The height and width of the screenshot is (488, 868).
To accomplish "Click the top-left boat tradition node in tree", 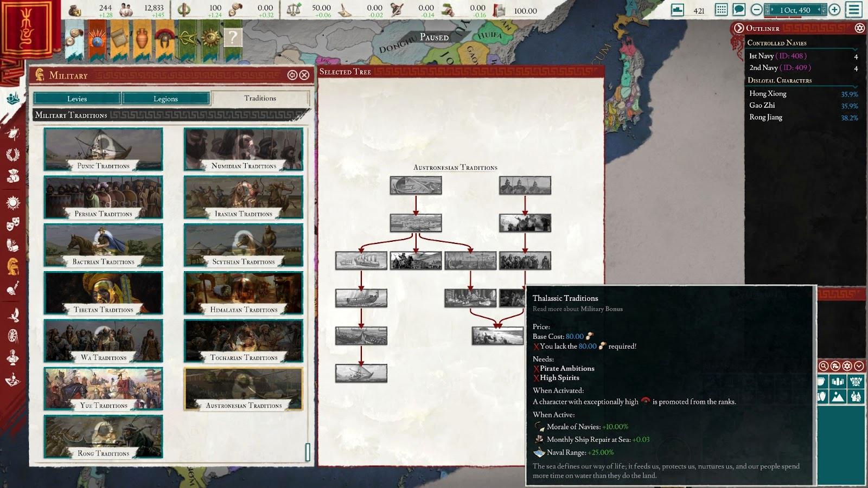I will pyautogui.click(x=416, y=185).
